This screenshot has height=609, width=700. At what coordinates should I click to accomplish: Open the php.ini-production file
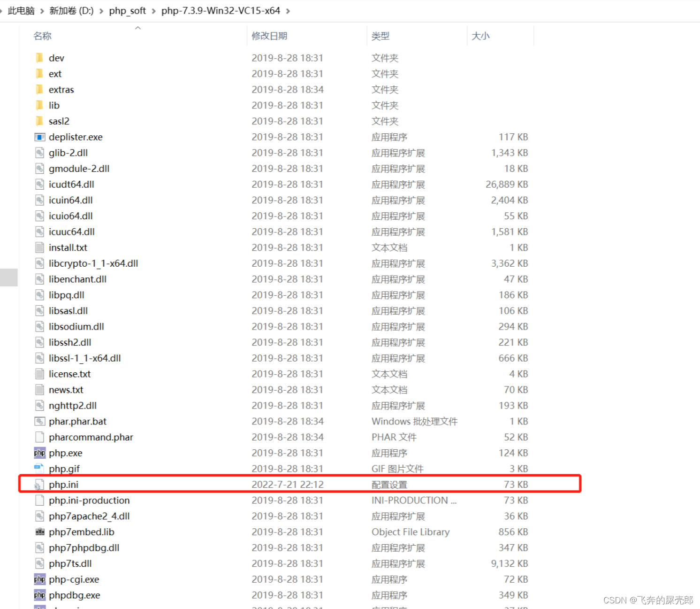pyautogui.click(x=89, y=500)
